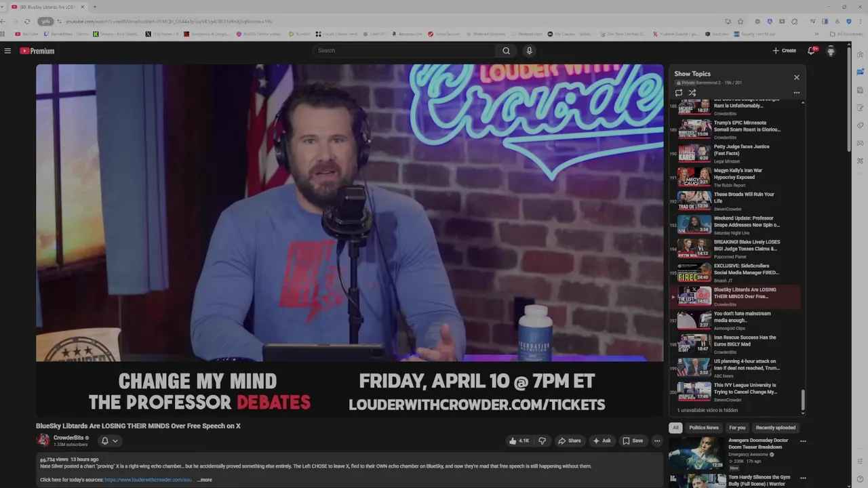Screen dimensions: 868x488
Task: Open the Create button menu
Action: (x=784, y=51)
